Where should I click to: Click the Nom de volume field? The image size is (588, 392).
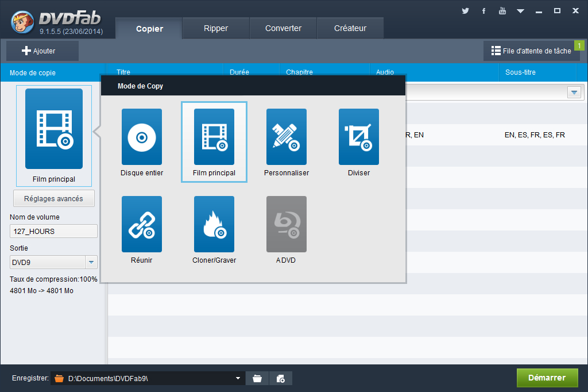point(53,232)
